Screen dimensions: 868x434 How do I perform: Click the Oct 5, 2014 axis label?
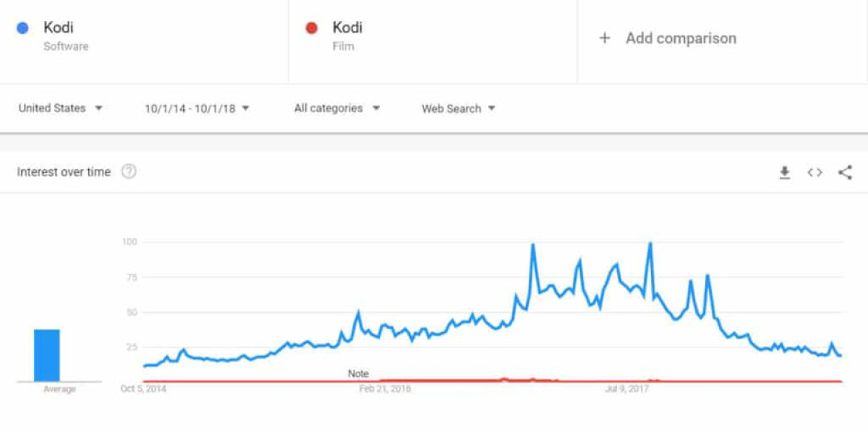tap(143, 389)
